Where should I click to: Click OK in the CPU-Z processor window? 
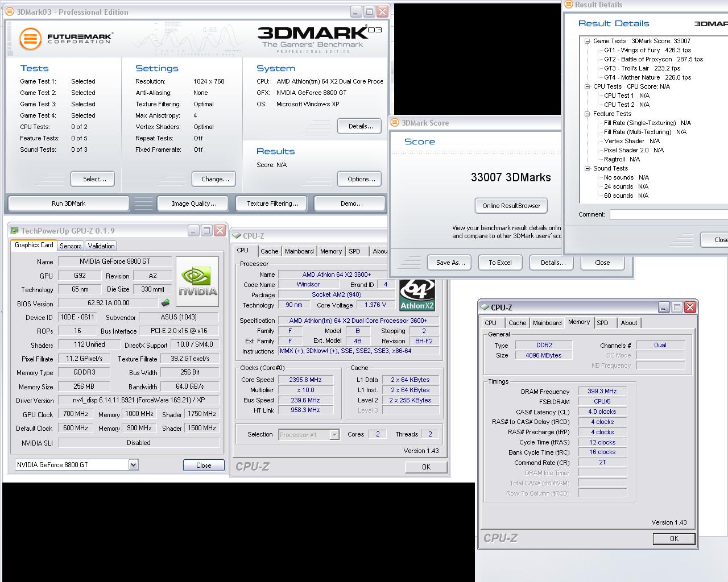(x=426, y=467)
